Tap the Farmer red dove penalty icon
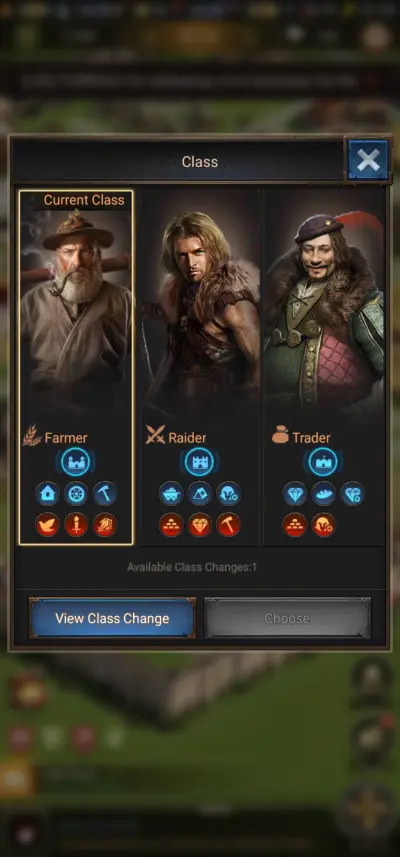This screenshot has height=857, width=400. 48,525
